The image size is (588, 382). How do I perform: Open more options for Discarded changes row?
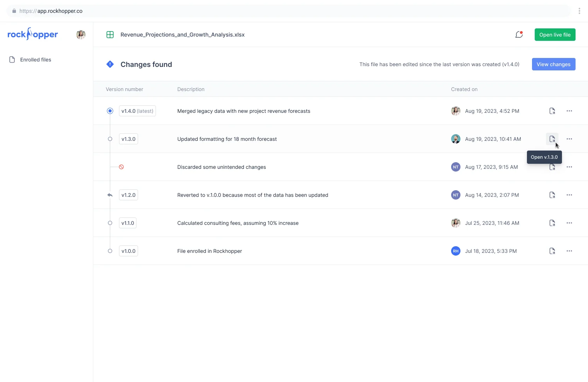click(x=569, y=167)
